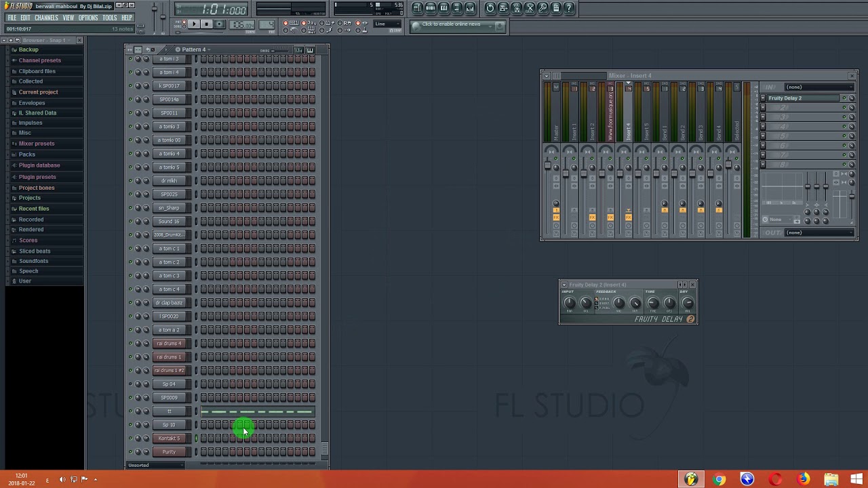Open the Mixer toolbar icon

click(x=469, y=8)
